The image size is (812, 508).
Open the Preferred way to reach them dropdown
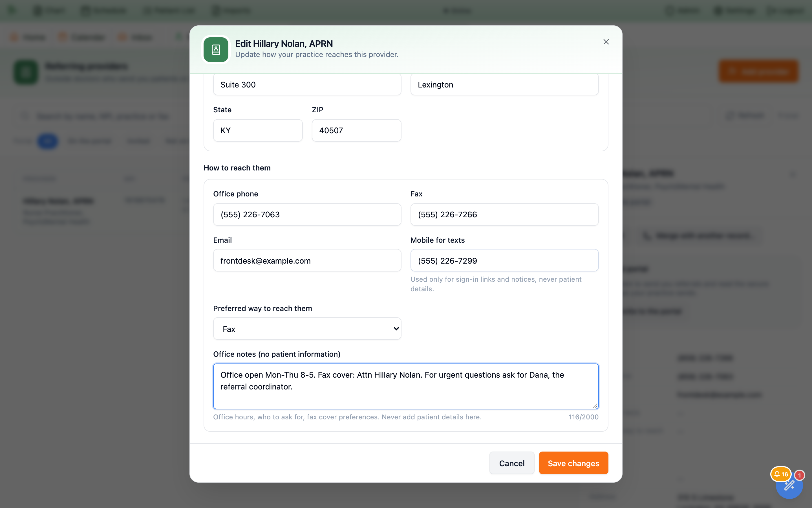[x=307, y=329]
